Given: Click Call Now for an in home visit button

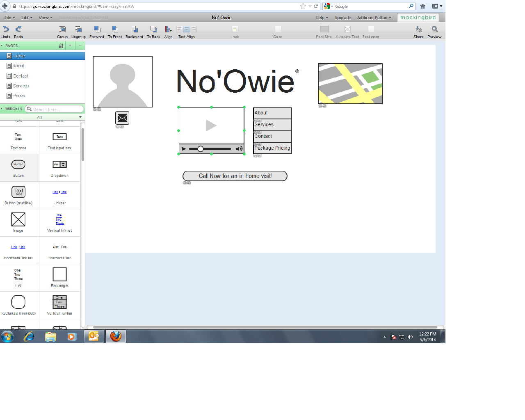Looking at the screenshot, I should 235,176.
